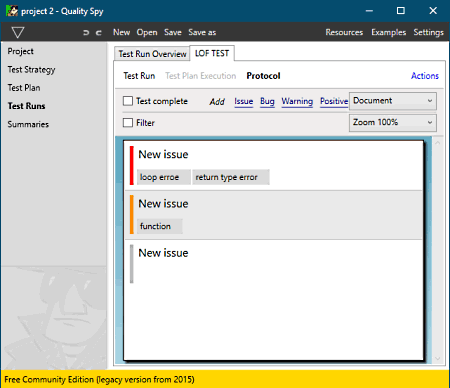The height and width of the screenshot is (388, 450).
Task: Click the Actions link
Action: 425,76
